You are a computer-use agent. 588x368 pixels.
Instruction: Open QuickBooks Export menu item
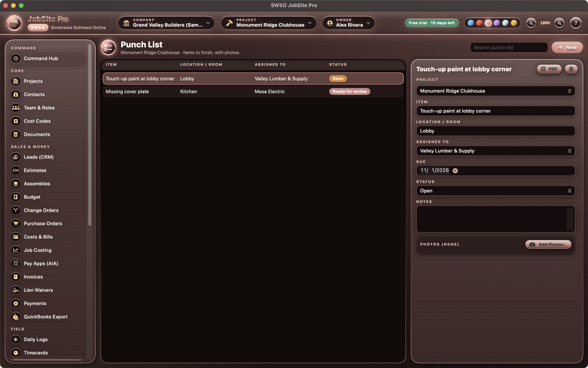(x=46, y=317)
